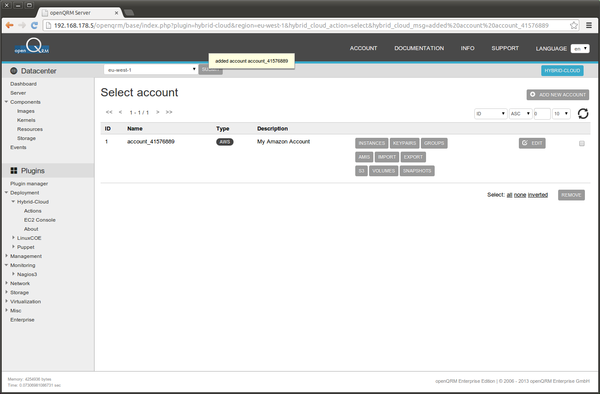Click the 'inverted' selection link
Screen dimensions: 600x394
[x=538, y=195]
